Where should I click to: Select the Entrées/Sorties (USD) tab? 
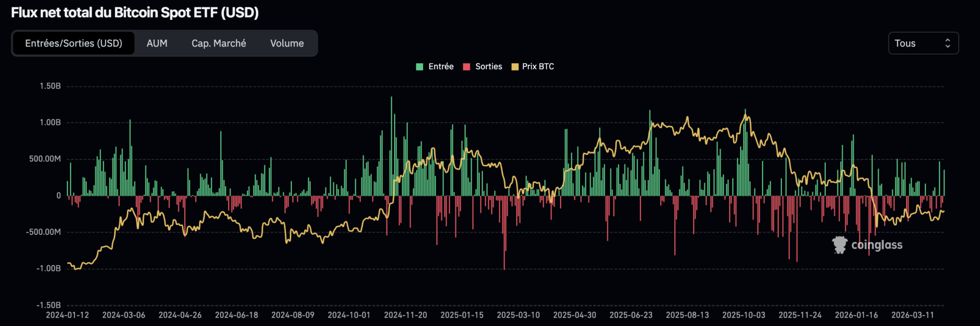73,43
